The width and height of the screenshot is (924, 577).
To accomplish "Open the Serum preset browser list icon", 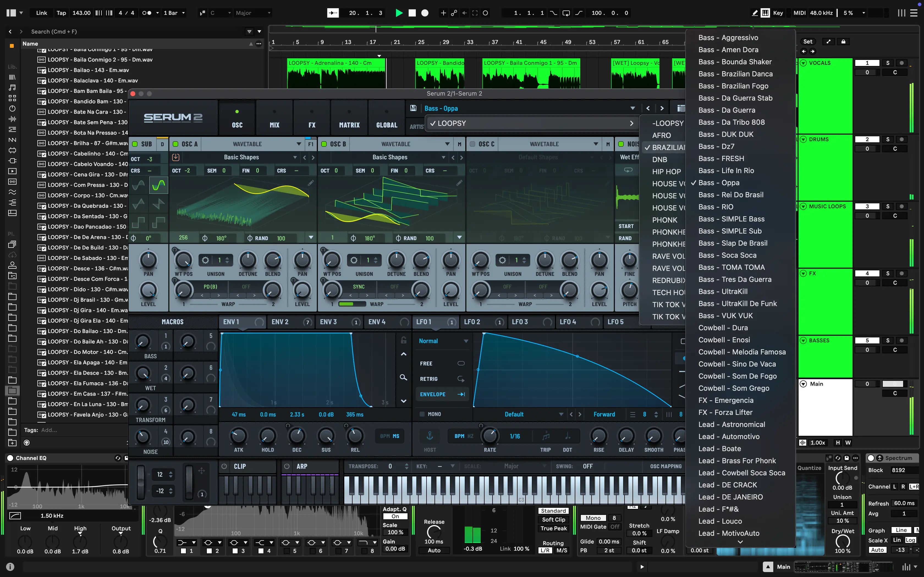I will (x=681, y=108).
